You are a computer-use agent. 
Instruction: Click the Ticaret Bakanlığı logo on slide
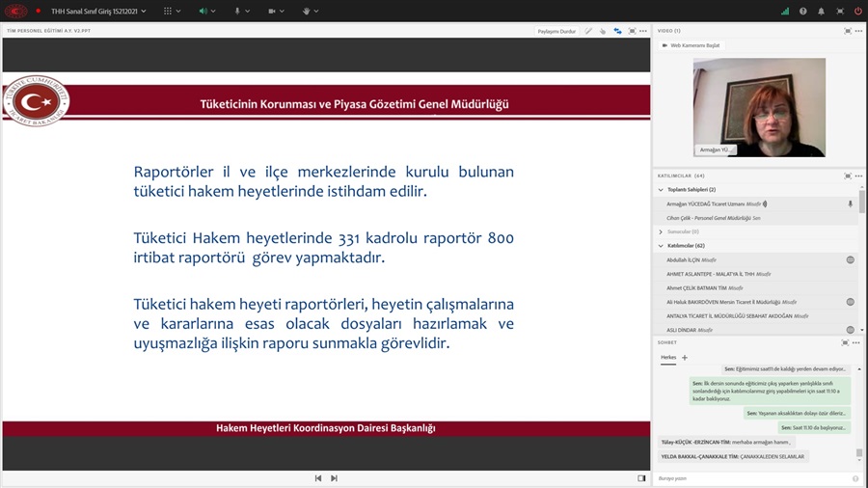point(37,100)
